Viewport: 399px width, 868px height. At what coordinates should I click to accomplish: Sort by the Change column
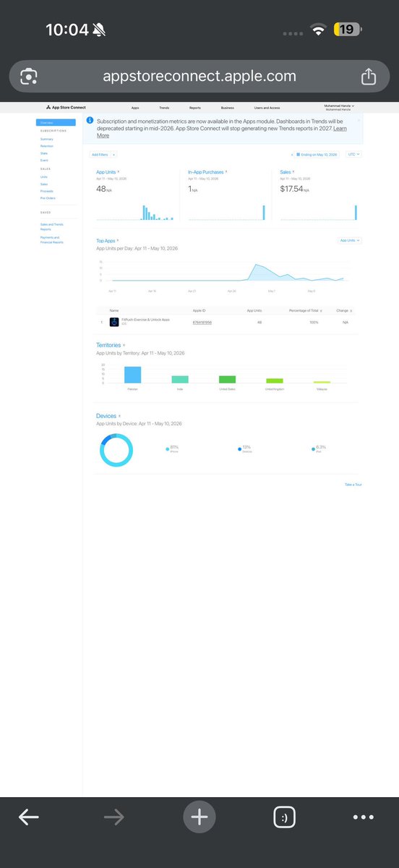tap(344, 310)
